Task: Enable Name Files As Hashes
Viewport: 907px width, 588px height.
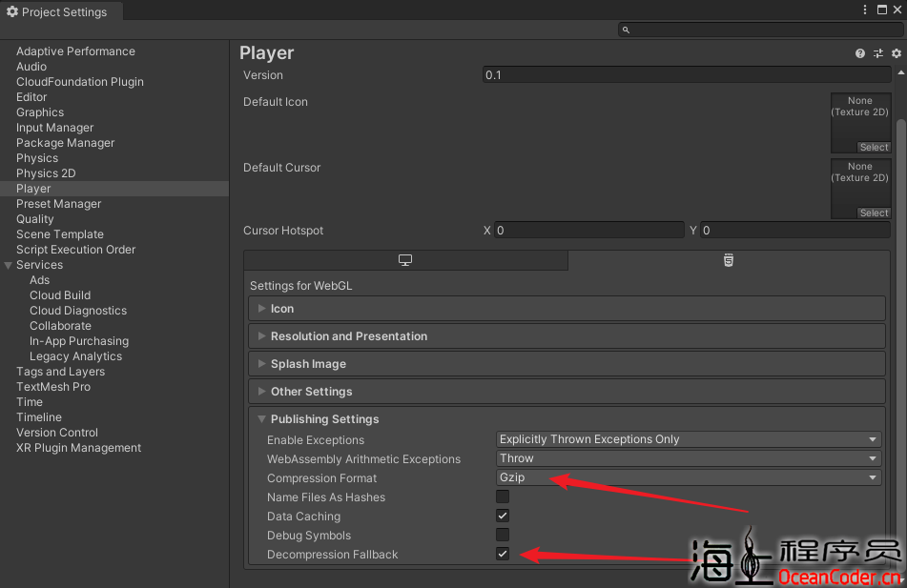Action: [x=502, y=497]
